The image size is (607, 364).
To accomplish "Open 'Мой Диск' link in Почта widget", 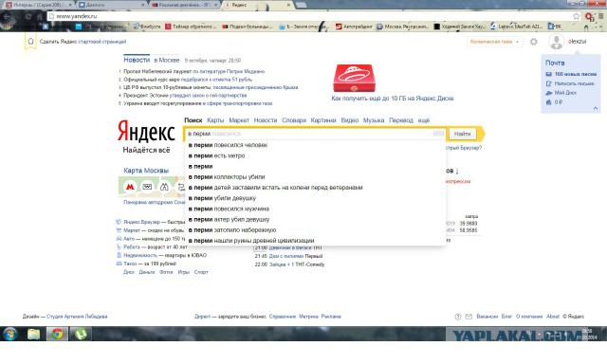I will point(565,93).
